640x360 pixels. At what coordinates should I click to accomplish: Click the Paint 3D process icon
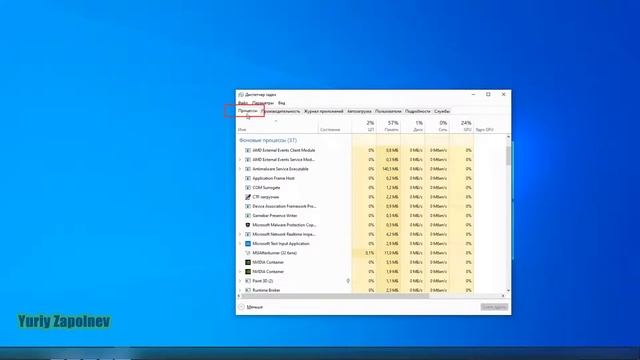click(x=248, y=281)
